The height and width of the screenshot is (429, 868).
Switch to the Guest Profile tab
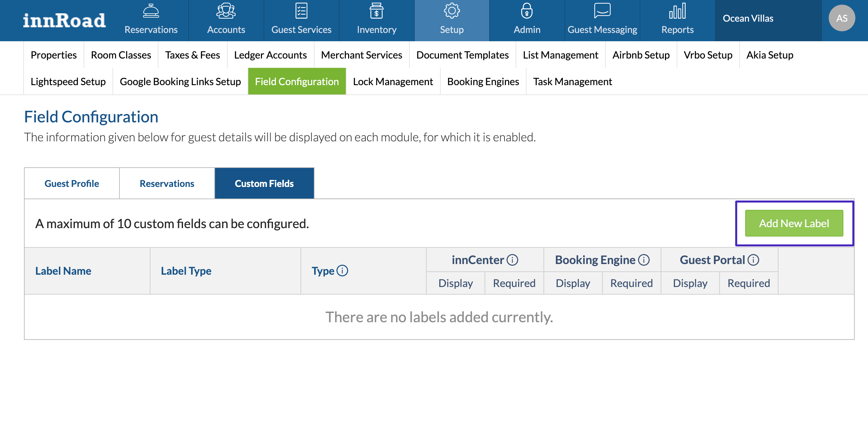click(72, 184)
